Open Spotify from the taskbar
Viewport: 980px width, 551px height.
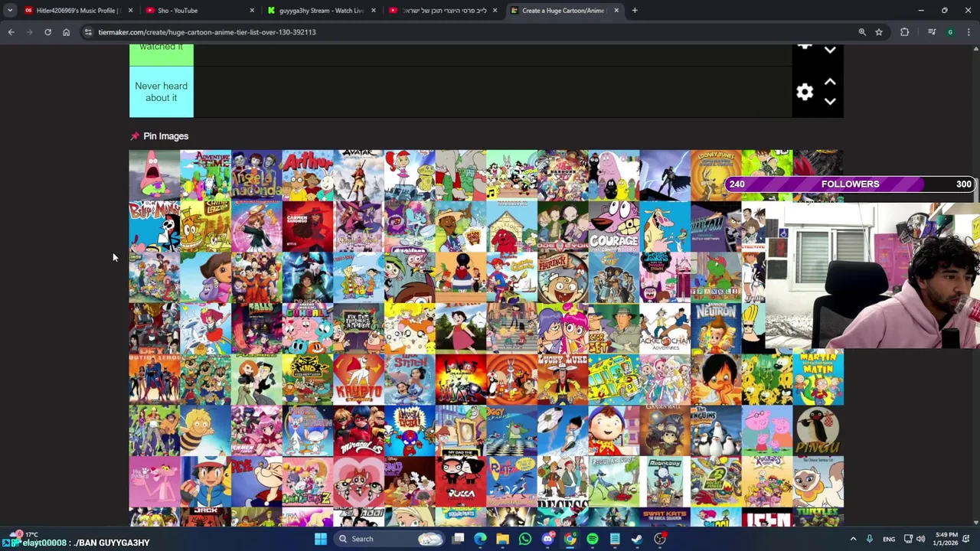(x=593, y=539)
